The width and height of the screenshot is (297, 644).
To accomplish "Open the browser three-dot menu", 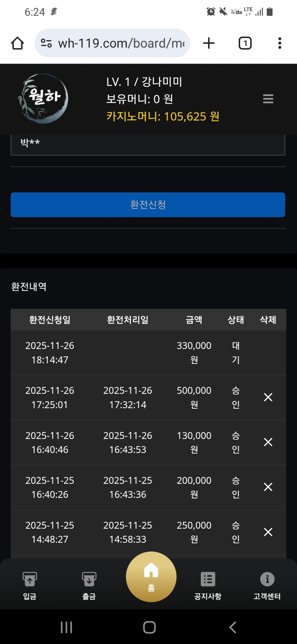I will click(280, 43).
